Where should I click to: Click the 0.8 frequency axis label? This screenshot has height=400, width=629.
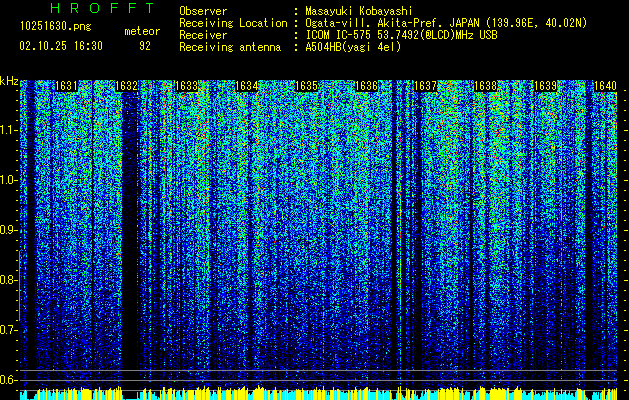click(x=7, y=280)
